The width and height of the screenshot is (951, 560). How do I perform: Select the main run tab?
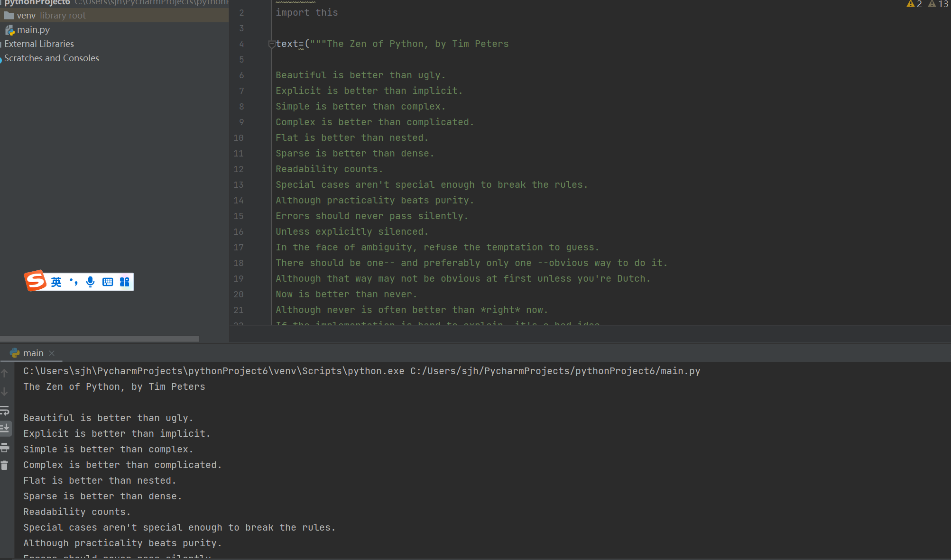tap(33, 353)
